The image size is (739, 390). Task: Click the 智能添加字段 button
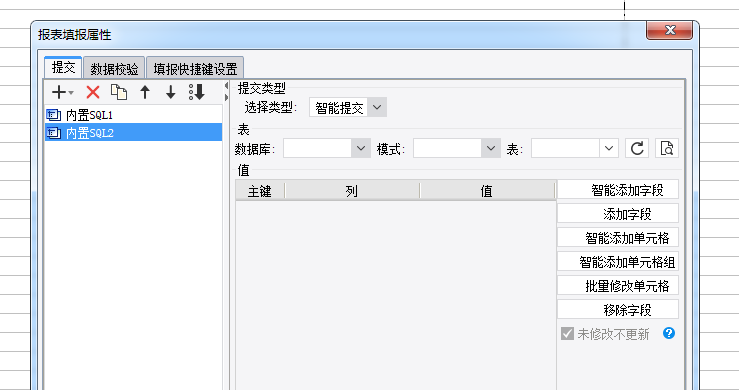(x=618, y=190)
